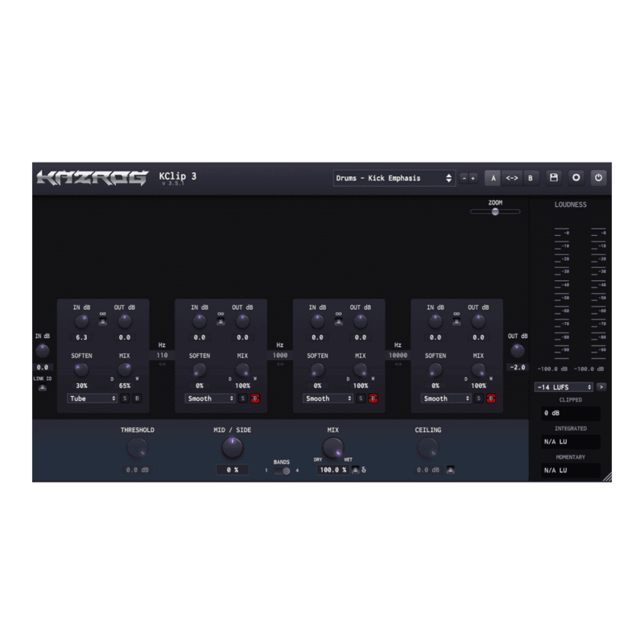
Task: Toggle the LINK IO switch
Action: coord(43,388)
